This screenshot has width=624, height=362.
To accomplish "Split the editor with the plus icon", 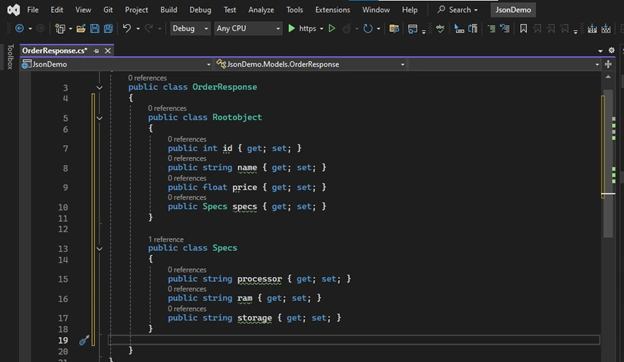I will (608, 64).
